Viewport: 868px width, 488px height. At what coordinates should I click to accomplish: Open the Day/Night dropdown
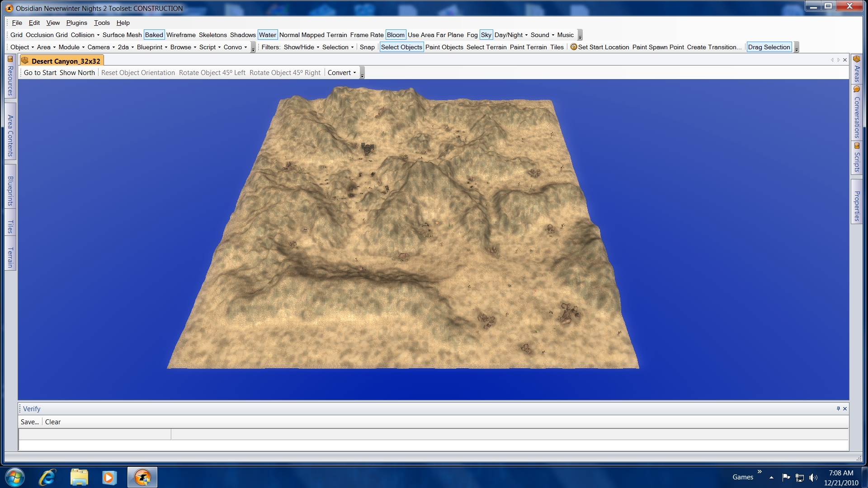click(511, 35)
